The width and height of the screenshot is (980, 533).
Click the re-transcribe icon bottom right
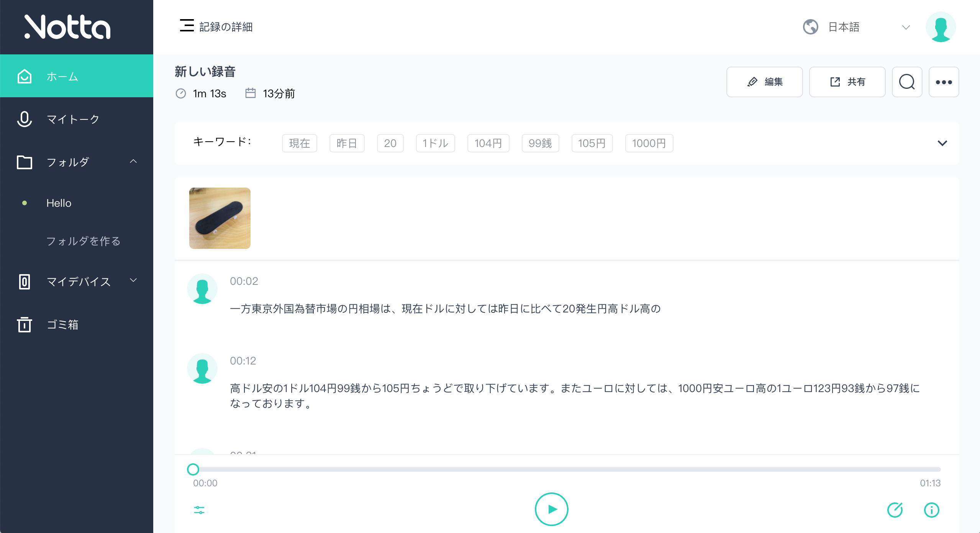click(x=895, y=509)
